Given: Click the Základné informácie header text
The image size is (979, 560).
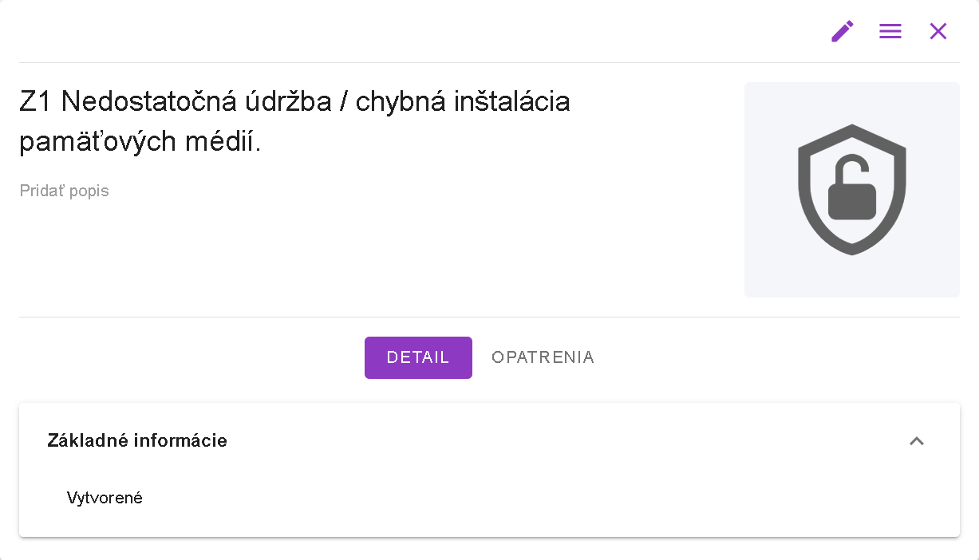Looking at the screenshot, I should click(x=137, y=441).
